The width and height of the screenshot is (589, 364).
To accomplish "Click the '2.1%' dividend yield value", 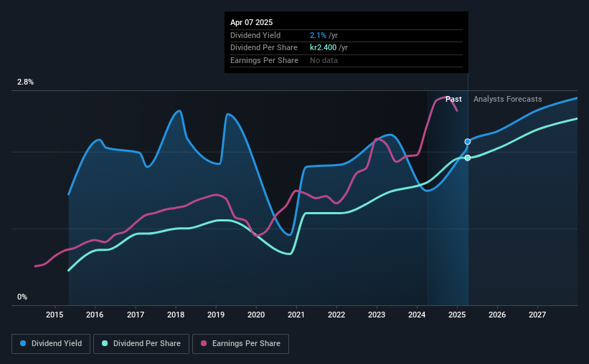I will point(318,35).
